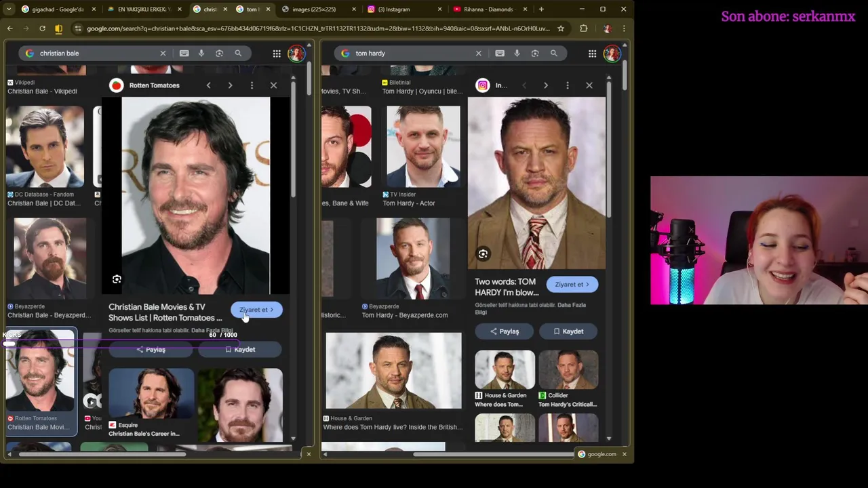Clear the tom hardy search text

pos(478,53)
